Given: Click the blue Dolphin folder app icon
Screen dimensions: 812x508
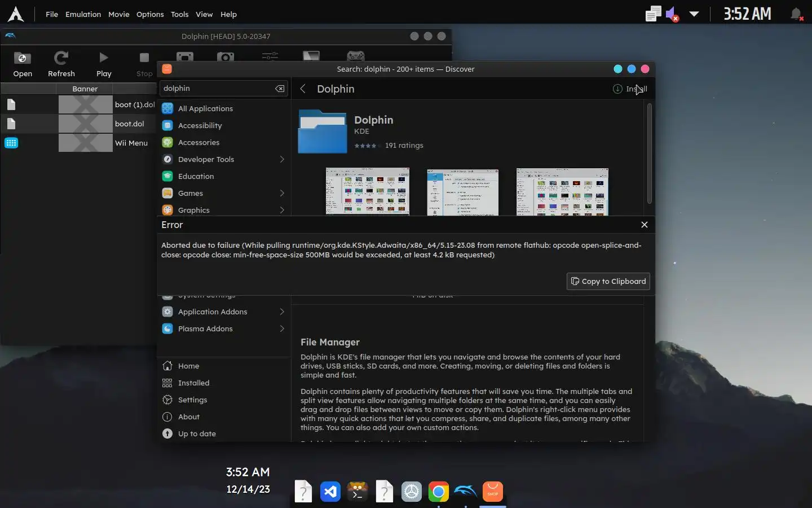Looking at the screenshot, I should tap(323, 132).
